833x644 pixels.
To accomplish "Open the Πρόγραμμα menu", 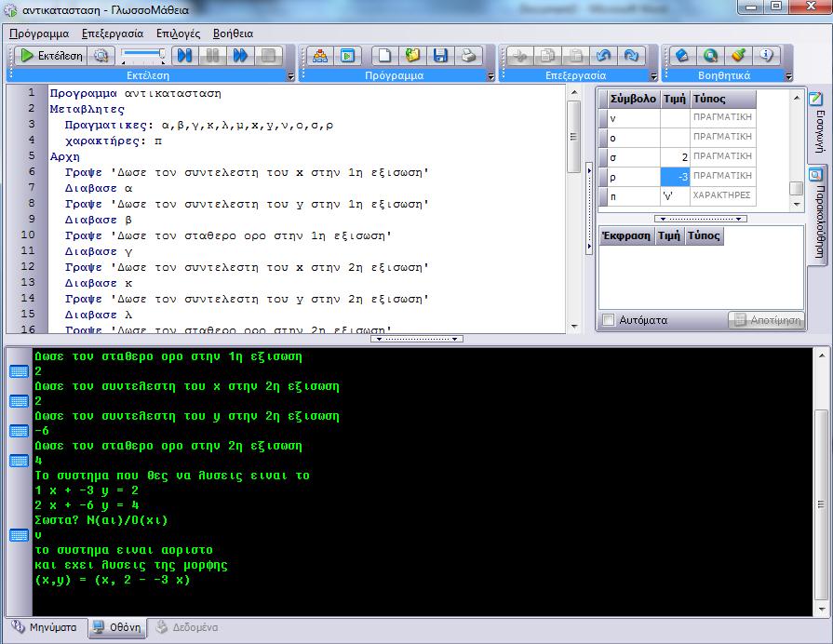I will [x=39, y=34].
